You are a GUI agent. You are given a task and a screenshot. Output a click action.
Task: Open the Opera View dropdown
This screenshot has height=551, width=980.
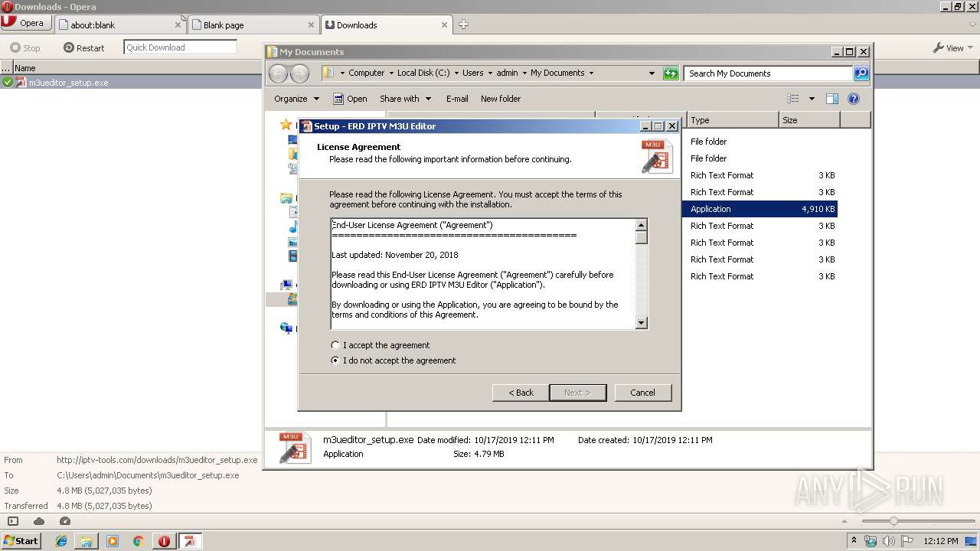tap(953, 47)
